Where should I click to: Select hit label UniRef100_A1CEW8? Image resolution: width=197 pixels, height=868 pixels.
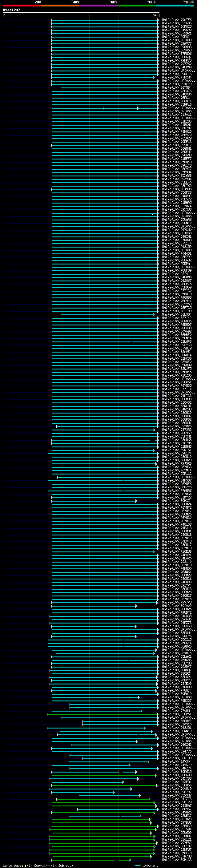177,551
